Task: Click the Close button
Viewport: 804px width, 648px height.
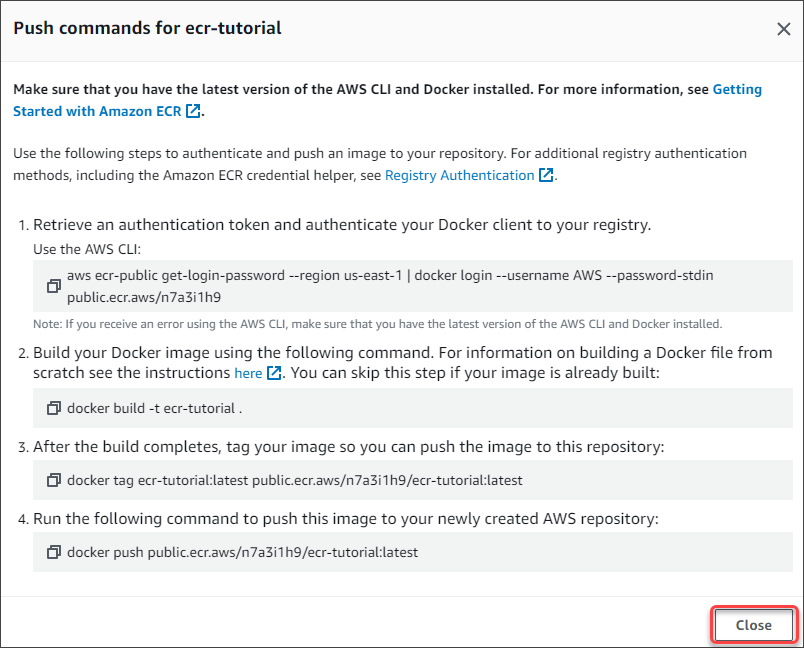Action: click(753, 625)
